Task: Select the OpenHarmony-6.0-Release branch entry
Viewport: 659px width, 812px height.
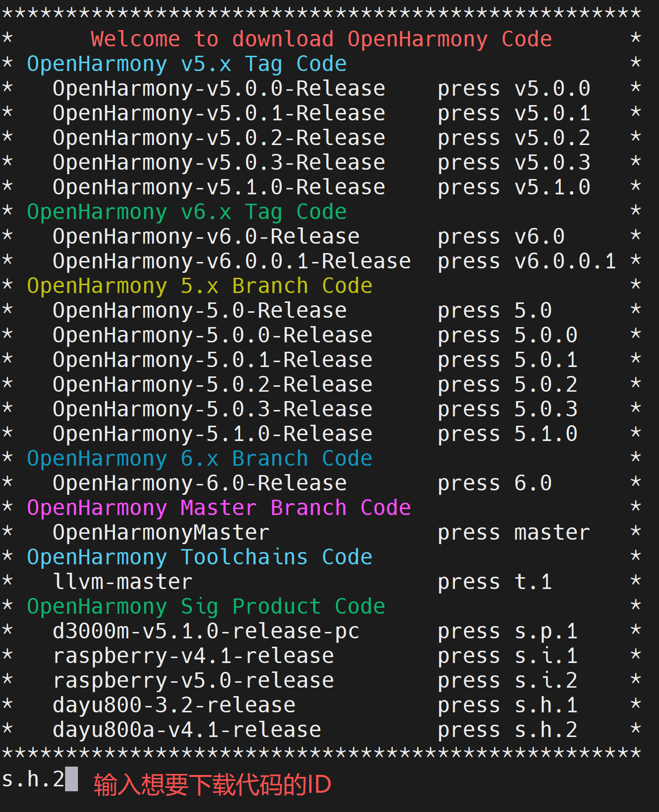Action: (x=199, y=483)
